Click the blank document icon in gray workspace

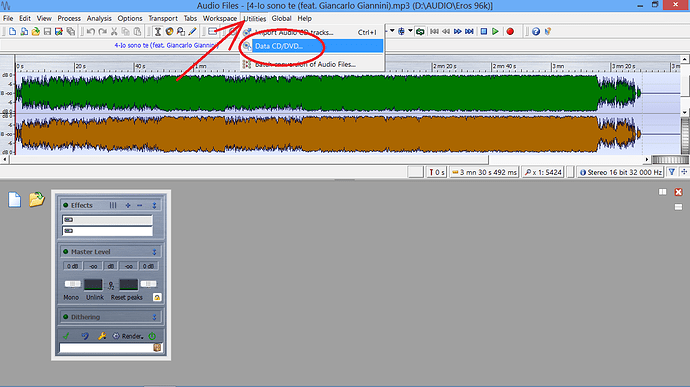click(15, 199)
